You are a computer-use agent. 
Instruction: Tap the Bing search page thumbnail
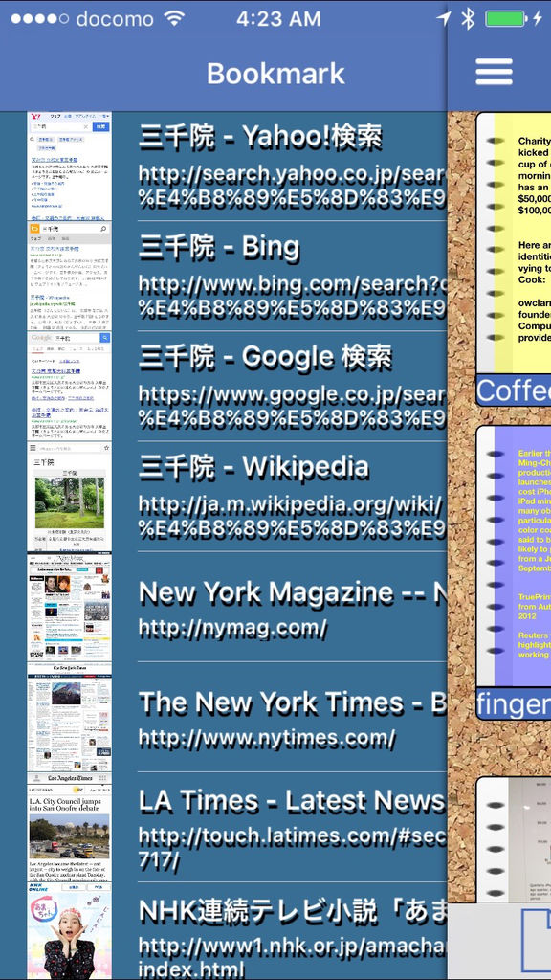coord(69,277)
